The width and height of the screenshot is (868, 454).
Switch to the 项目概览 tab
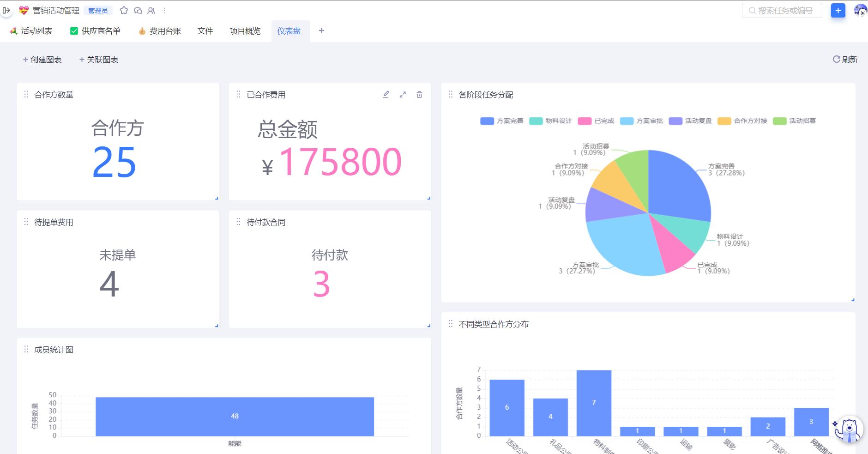coord(245,30)
